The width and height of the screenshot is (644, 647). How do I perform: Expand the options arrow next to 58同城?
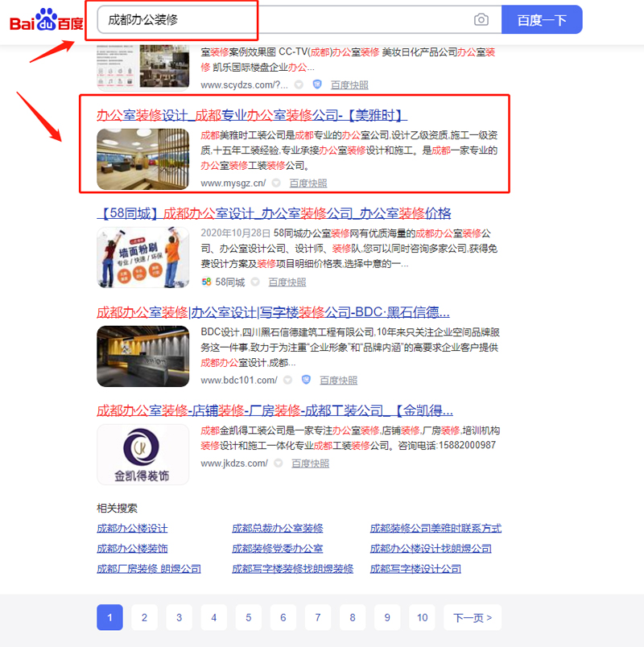point(255,282)
